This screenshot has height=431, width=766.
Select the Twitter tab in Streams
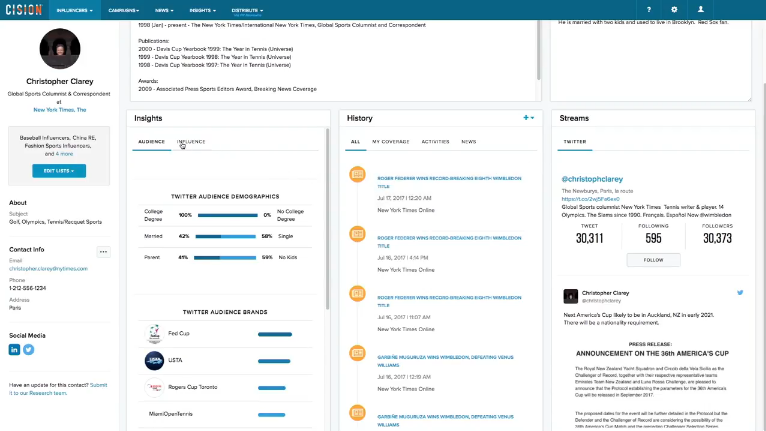575,142
